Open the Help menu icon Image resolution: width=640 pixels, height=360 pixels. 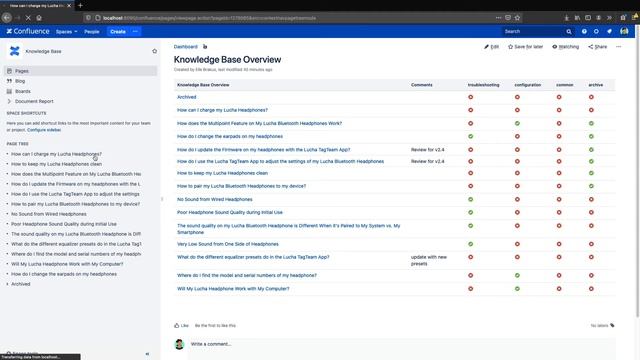(584, 31)
